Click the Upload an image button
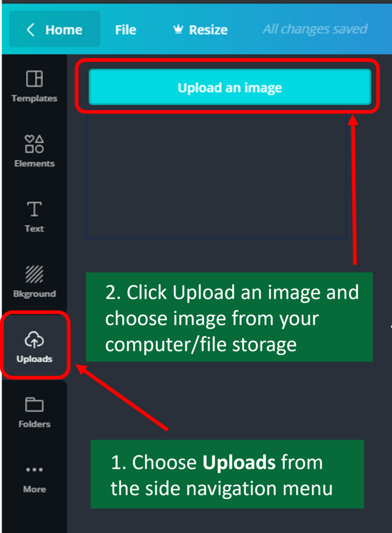392x533 pixels. click(x=230, y=87)
